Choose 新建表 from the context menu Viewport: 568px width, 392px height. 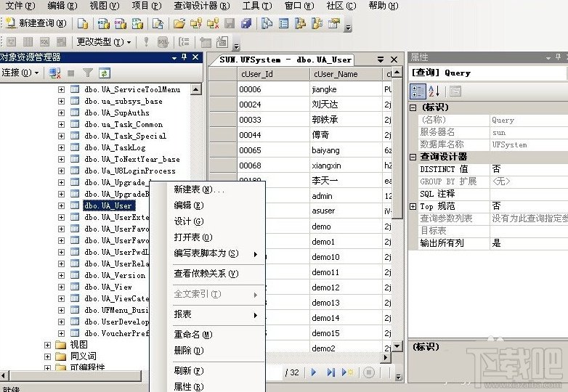(x=199, y=189)
